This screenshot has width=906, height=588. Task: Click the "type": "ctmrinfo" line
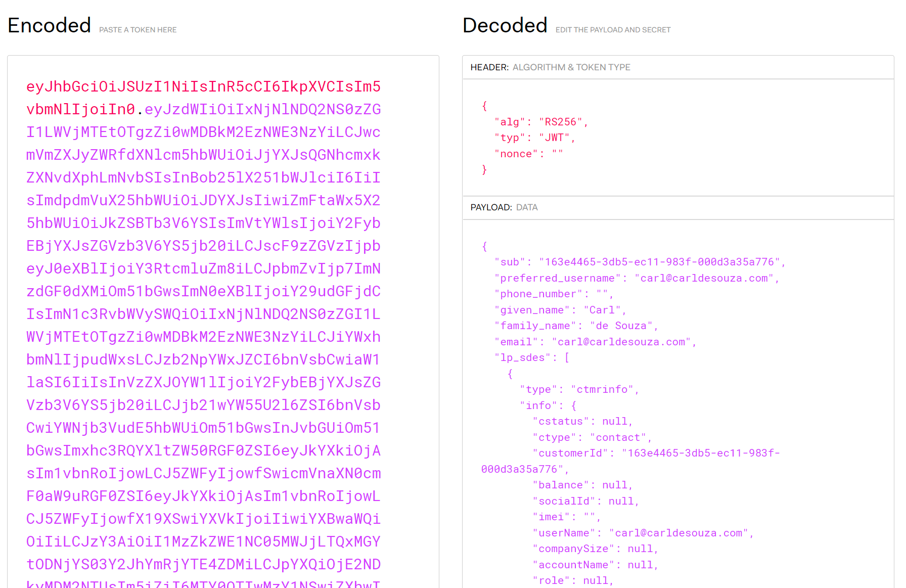coord(579,389)
